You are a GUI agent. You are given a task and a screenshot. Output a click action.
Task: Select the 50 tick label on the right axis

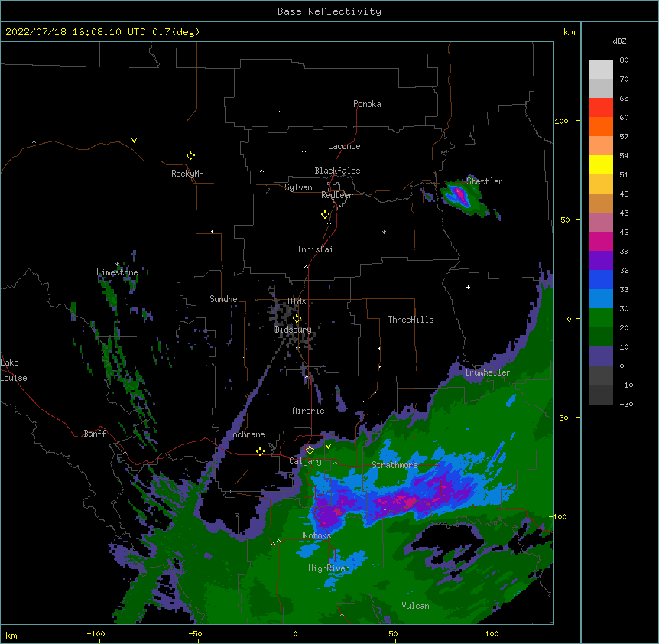click(565, 220)
